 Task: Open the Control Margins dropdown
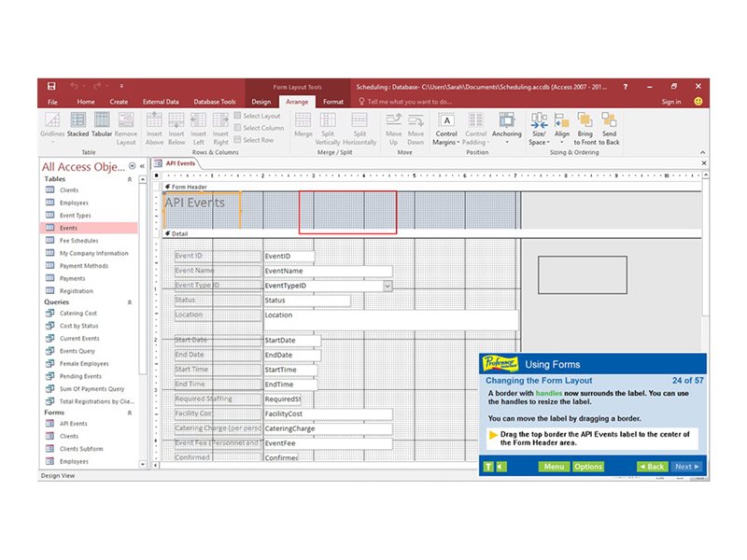pos(446,128)
